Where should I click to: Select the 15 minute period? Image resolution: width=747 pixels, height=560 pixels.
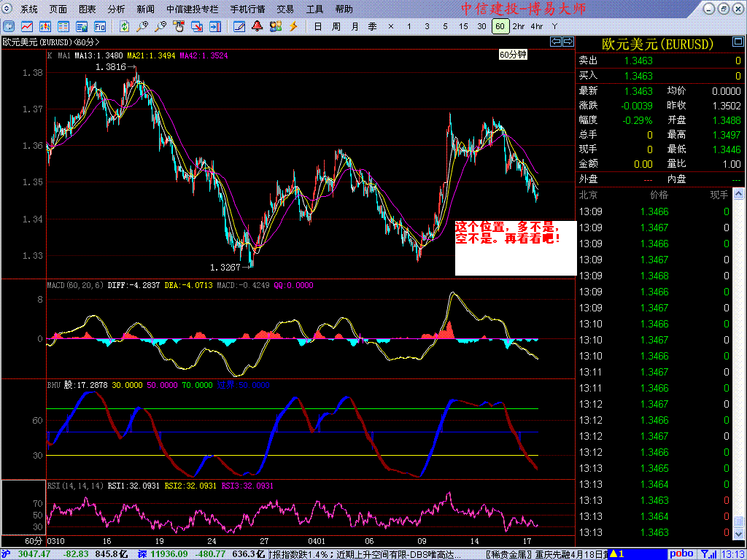point(463,27)
